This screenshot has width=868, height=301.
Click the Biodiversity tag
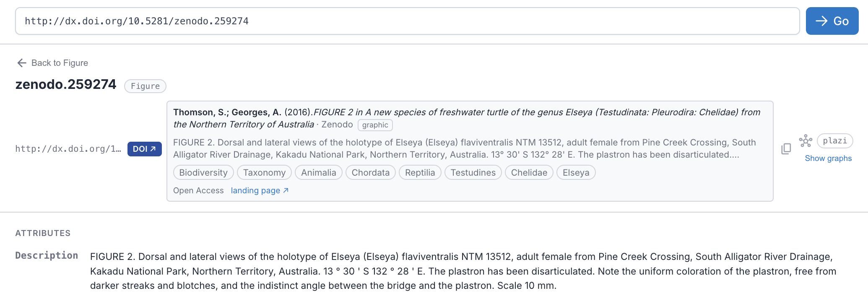coord(203,172)
